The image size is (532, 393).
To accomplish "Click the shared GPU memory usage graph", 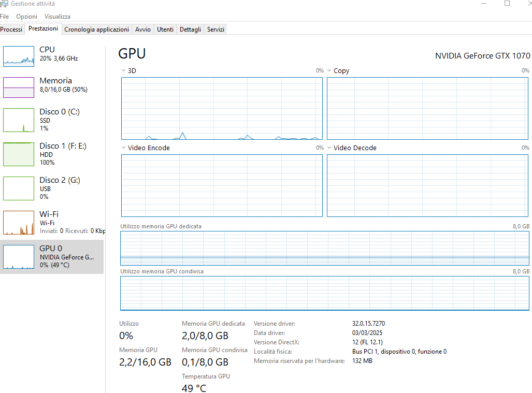I will [325, 293].
